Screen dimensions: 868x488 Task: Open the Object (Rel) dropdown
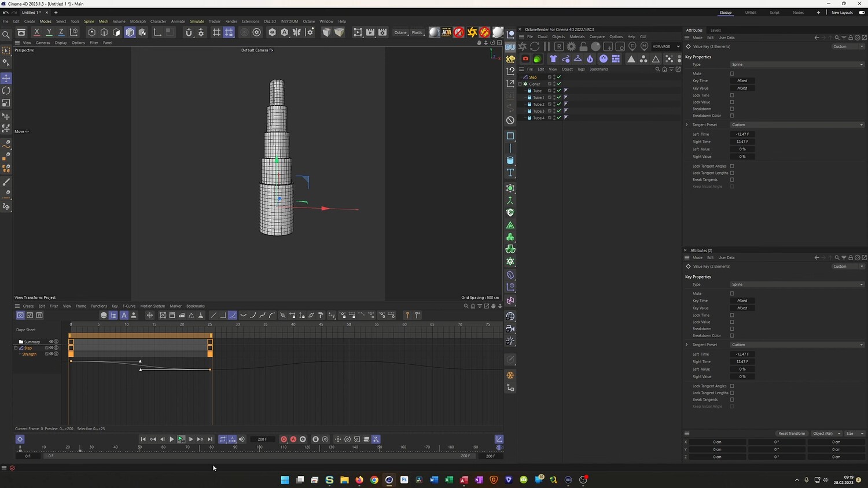pyautogui.click(x=826, y=434)
